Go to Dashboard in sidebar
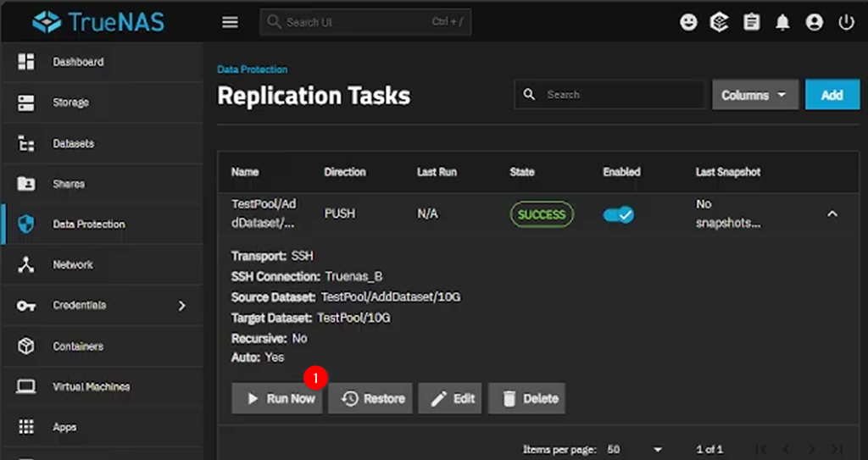Image resolution: width=868 pixels, height=460 pixels. (78, 62)
